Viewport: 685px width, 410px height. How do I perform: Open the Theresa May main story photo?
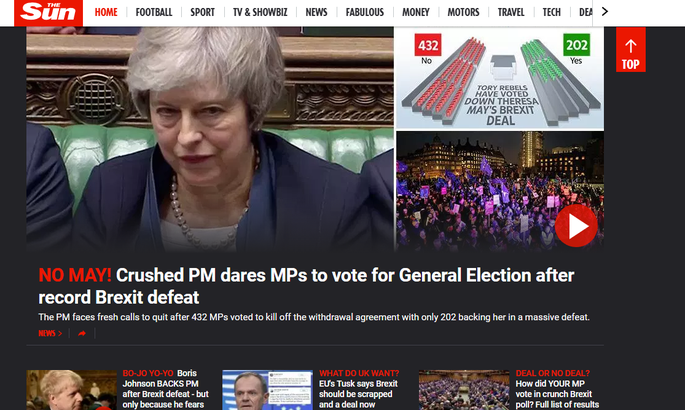click(210, 139)
